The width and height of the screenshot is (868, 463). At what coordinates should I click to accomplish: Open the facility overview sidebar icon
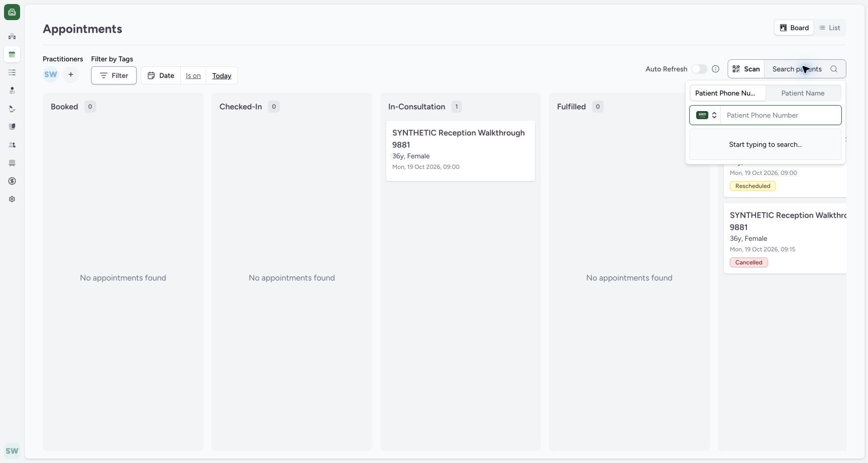pos(12,36)
